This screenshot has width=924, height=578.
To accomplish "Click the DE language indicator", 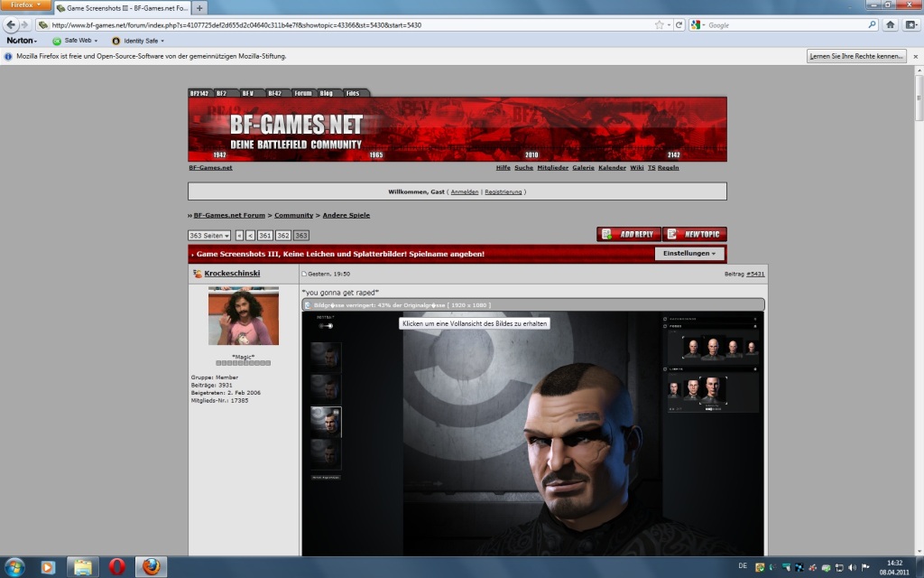I will [x=743, y=566].
